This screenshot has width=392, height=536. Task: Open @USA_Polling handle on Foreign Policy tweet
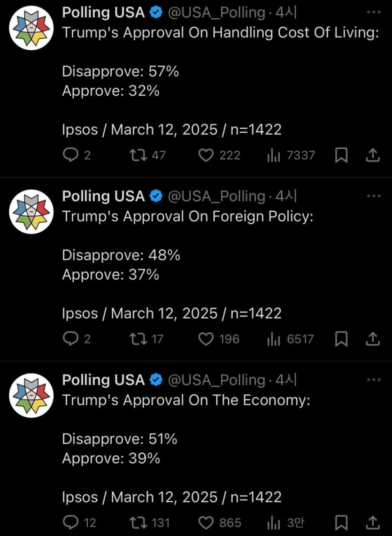click(216, 196)
